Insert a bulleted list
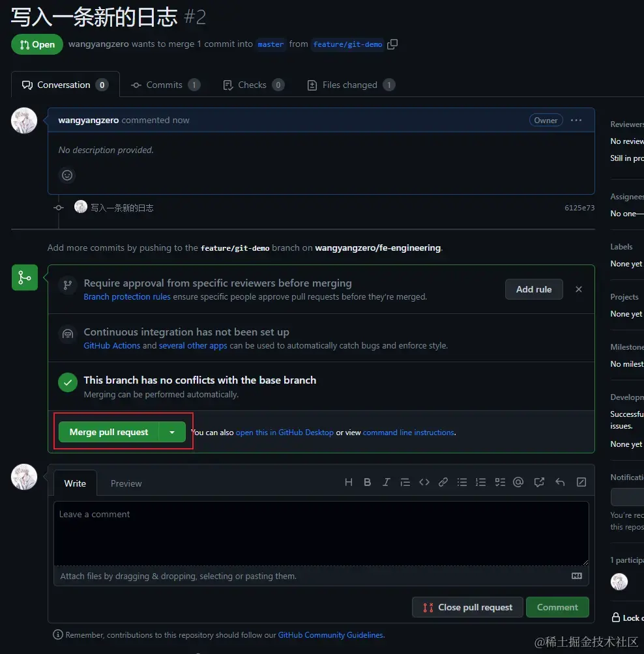The image size is (644, 654). click(462, 483)
